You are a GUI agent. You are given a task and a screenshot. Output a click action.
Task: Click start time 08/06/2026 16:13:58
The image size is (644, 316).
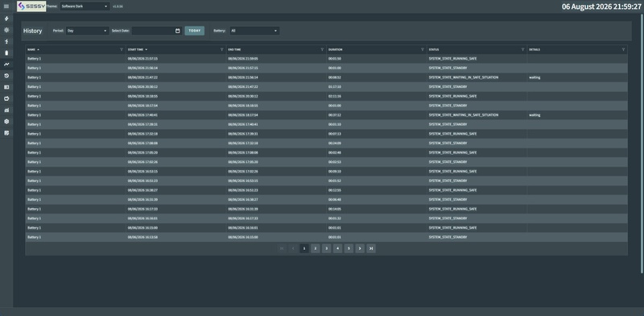point(142,238)
